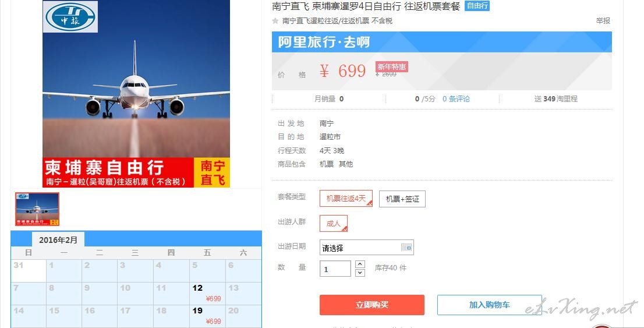Increase quantity with the up arrow
Image resolution: width=644 pixels, height=328 pixels.
[360, 264]
